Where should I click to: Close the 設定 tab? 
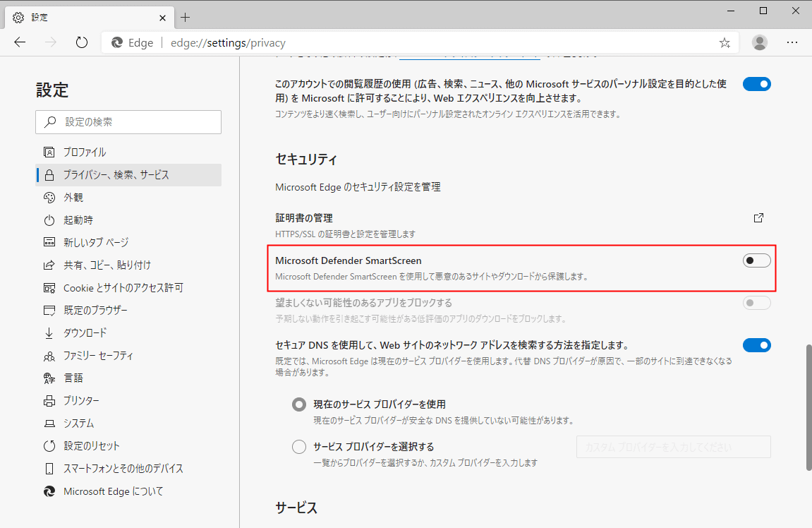(x=162, y=18)
